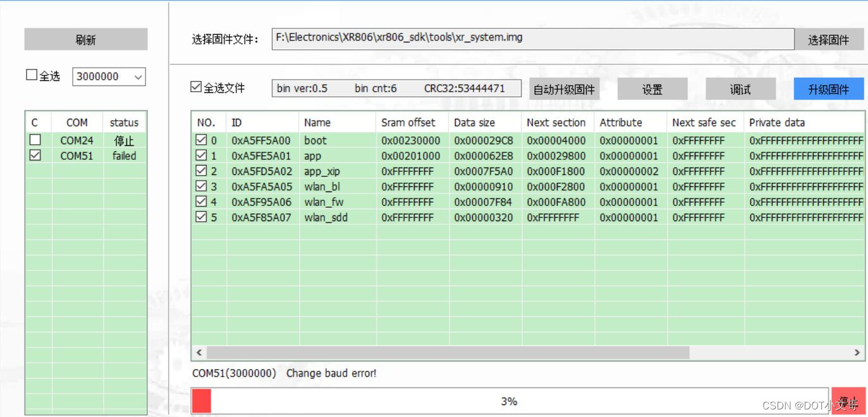Click the Next section column header
868x417 pixels.
pos(558,123)
